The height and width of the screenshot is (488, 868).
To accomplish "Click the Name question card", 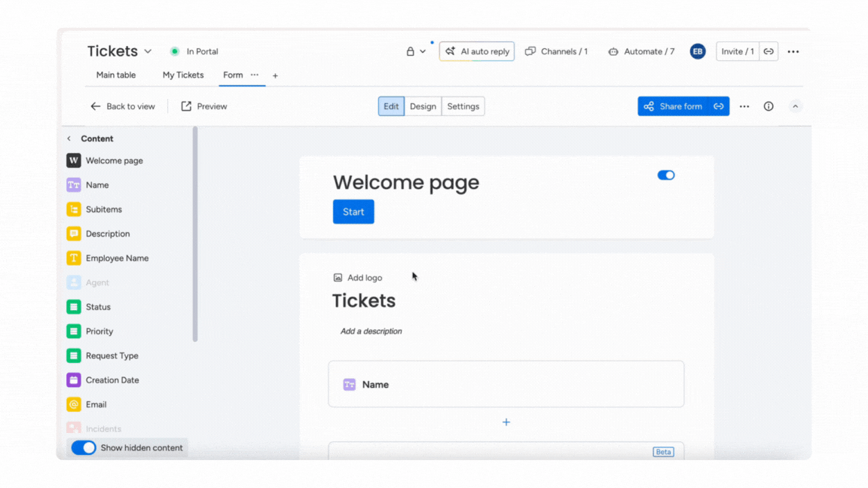I will click(506, 384).
